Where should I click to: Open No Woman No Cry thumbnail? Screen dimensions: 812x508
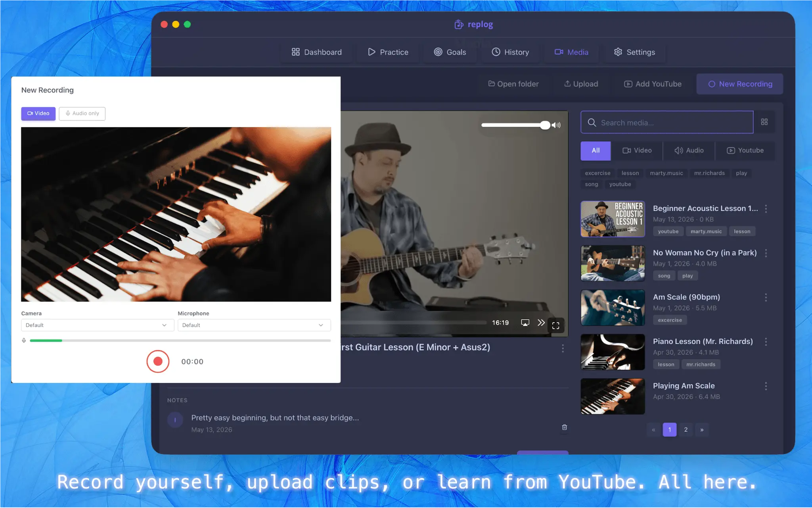click(x=613, y=263)
